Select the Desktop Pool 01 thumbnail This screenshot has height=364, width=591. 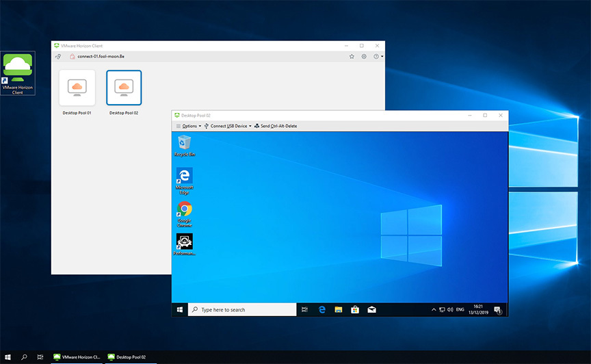point(77,88)
